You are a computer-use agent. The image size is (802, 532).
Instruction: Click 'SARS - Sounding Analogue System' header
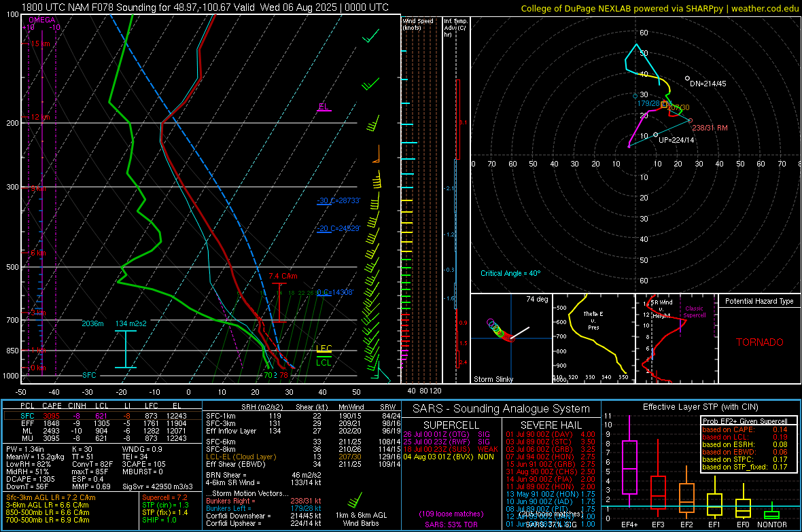[x=502, y=409]
